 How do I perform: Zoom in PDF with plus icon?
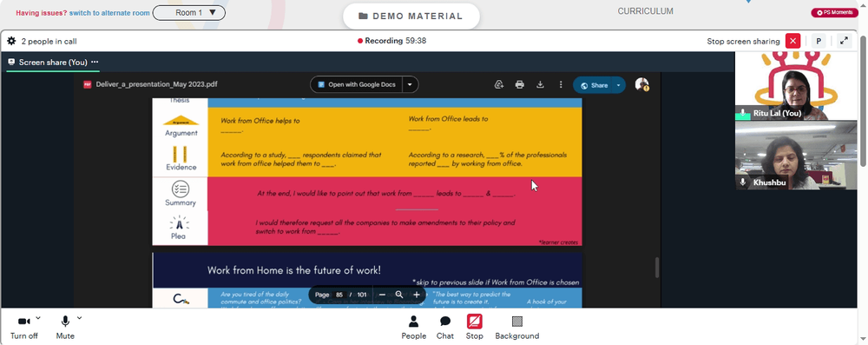click(417, 295)
